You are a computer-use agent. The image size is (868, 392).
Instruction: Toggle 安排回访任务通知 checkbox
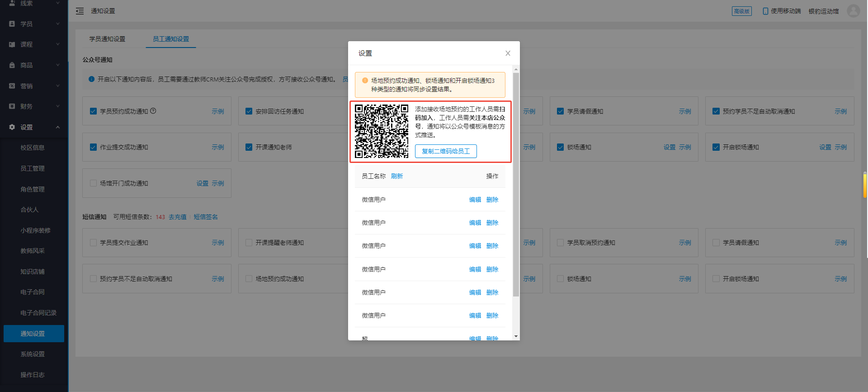[x=249, y=111]
